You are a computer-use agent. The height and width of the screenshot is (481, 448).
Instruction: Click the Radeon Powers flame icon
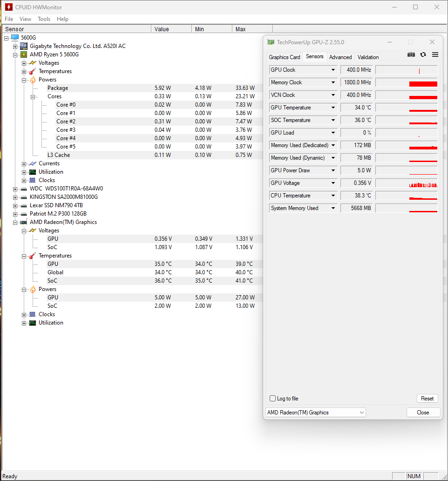coord(33,289)
